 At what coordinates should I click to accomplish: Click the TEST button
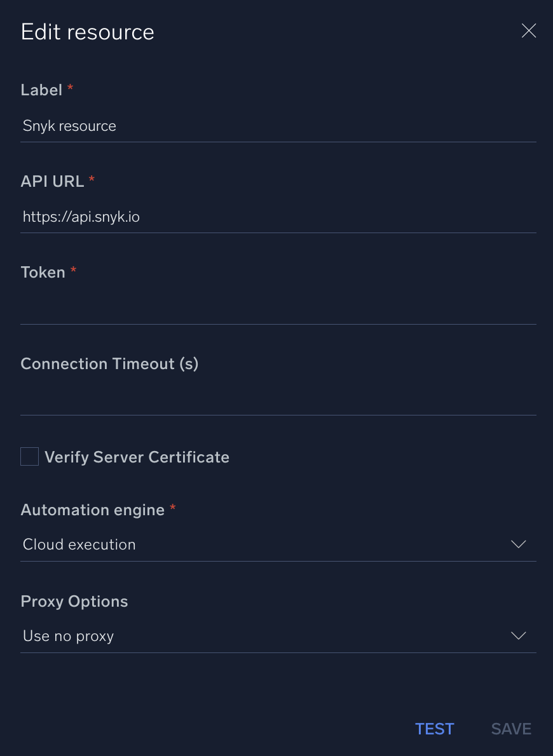[434, 729]
